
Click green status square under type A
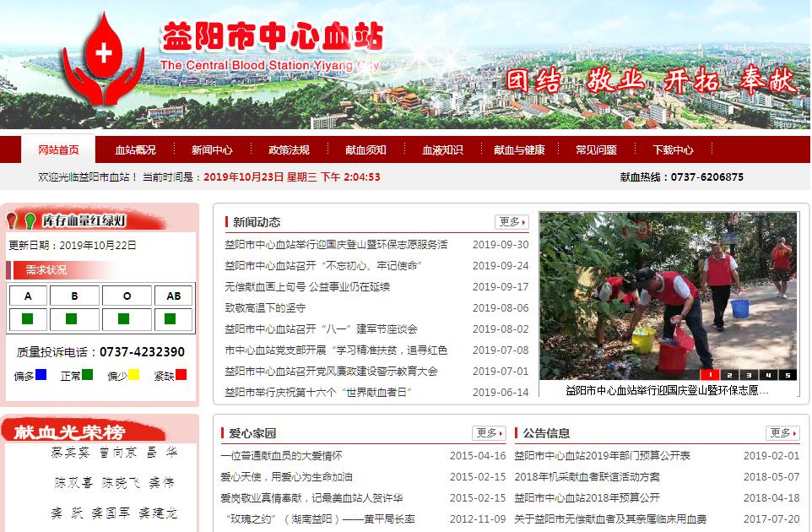click(x=28, y=319)
